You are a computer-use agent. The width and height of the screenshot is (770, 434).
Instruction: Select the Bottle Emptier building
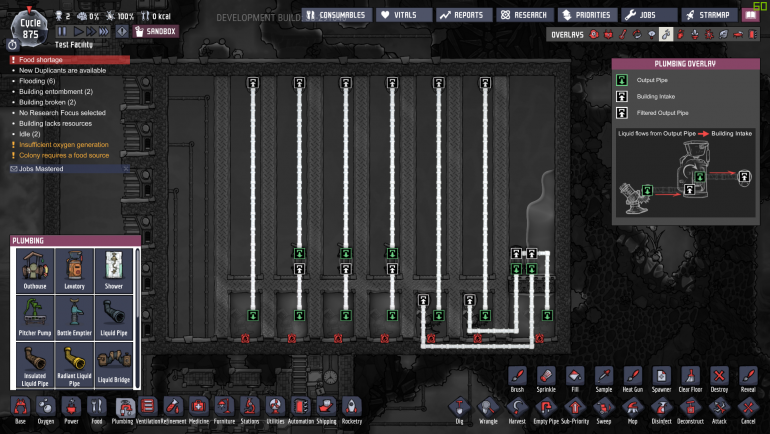74,317
